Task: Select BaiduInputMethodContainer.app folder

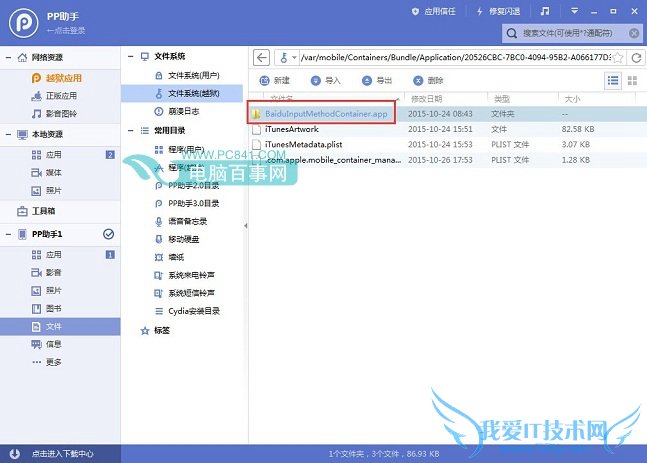Action: (x=447, y=113)
